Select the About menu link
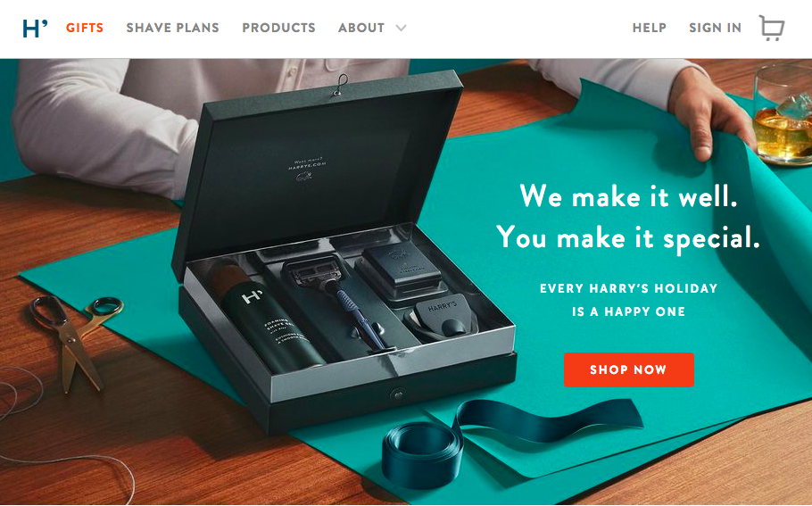The height and width of the screenshot is (506, 812). click(x=361, y=28)
